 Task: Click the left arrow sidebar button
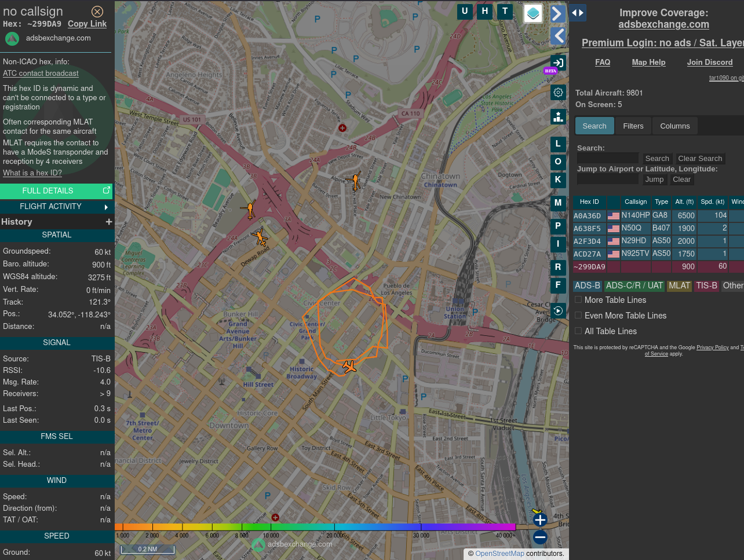pyautogui.click(x=557, y=36)
